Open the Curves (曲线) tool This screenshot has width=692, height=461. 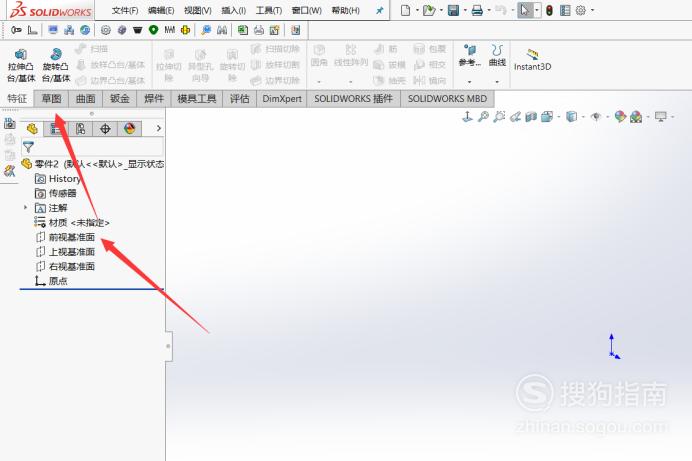point(497,56)
